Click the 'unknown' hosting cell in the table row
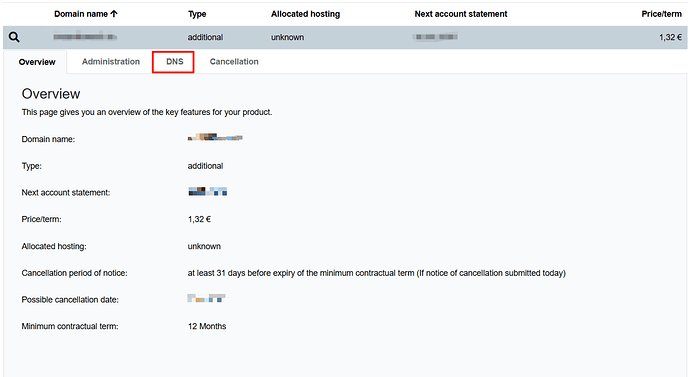690x377 pixels. tap(287, 37)
